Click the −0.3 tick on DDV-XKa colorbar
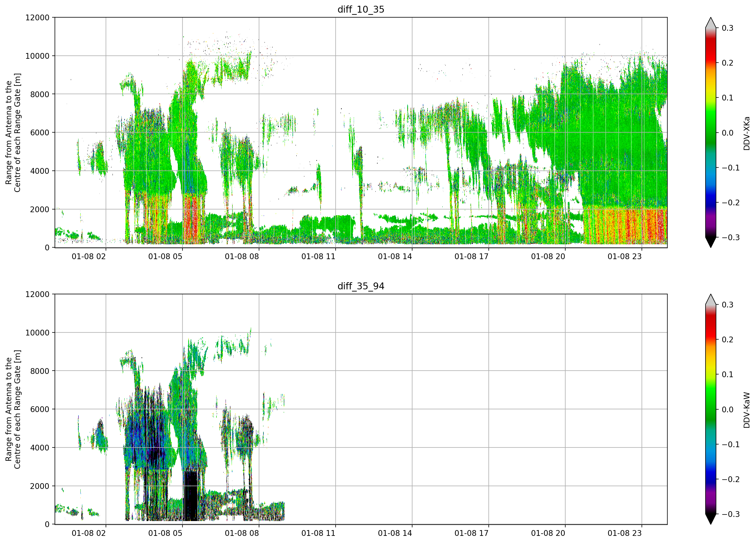Viewport: 756px width, 543px height. [x=730, y=237]
